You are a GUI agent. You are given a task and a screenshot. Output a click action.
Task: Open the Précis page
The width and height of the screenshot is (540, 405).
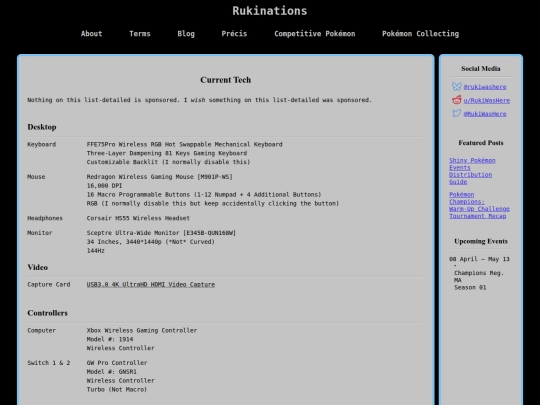tap(234, 34)
